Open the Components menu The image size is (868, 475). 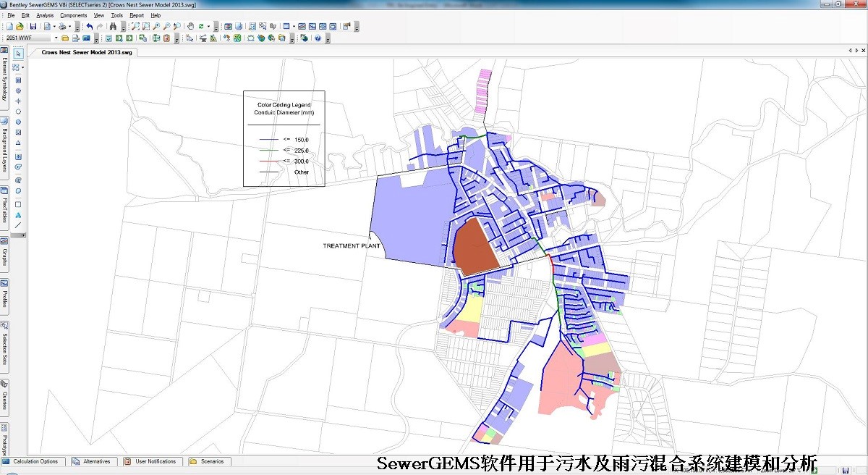tap(73, 15)
